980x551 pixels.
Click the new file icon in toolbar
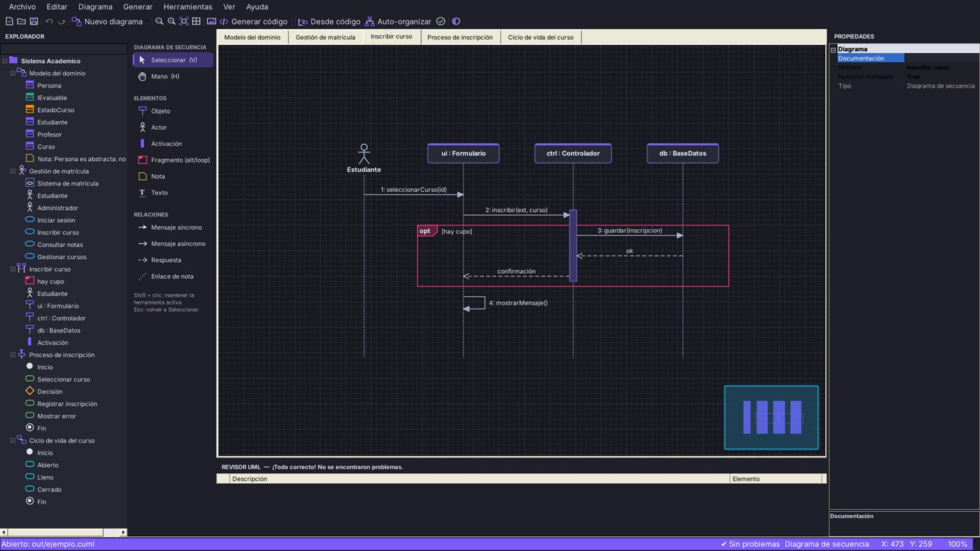click(9, 22)
